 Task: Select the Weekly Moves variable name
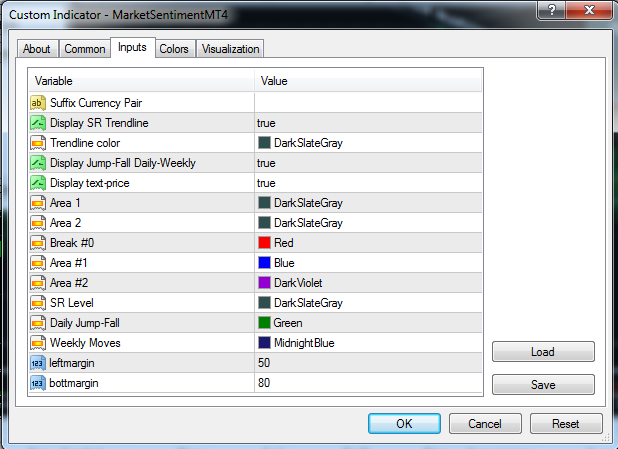[x=85, y=343]
